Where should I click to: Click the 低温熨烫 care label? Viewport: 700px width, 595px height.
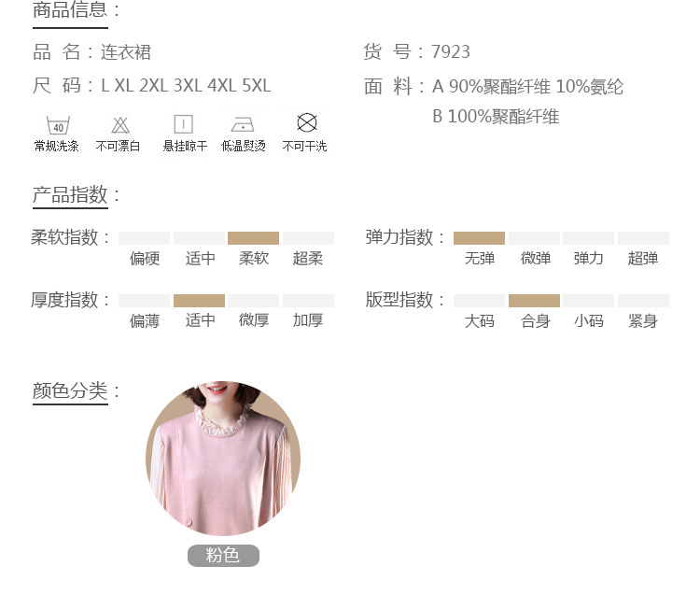click(244, 146)
